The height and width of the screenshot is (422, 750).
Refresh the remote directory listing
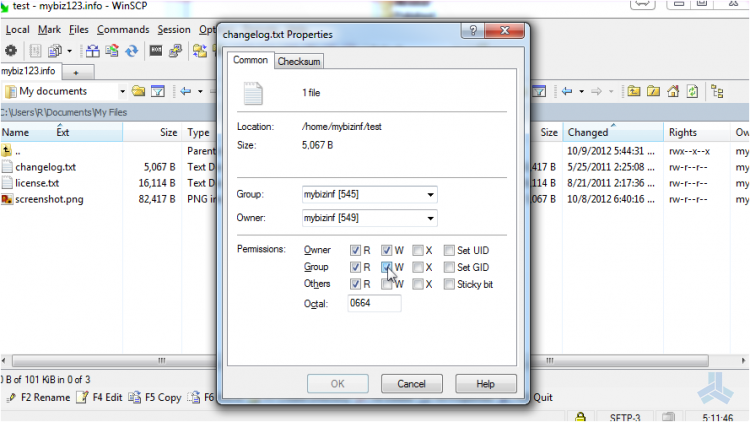692,91
